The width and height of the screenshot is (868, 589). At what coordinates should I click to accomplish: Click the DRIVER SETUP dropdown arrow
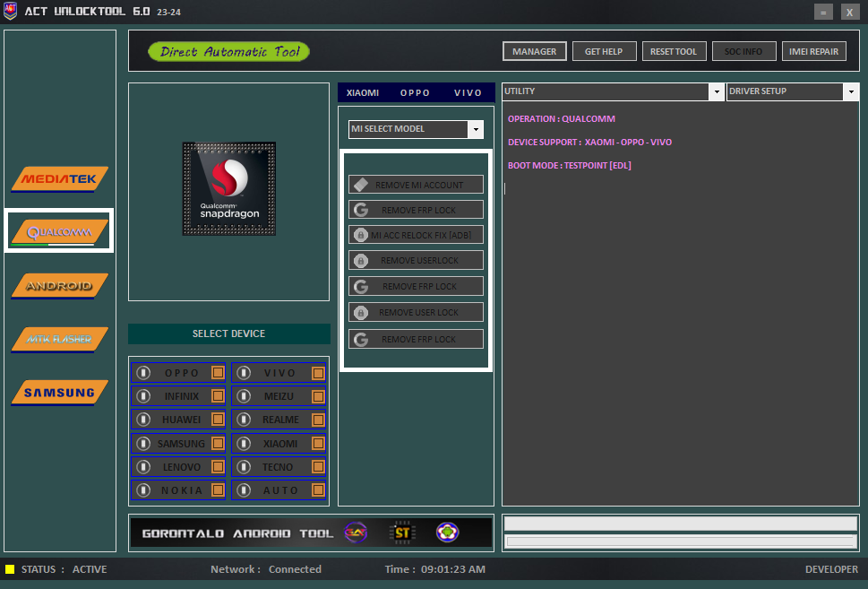[851, 91]
